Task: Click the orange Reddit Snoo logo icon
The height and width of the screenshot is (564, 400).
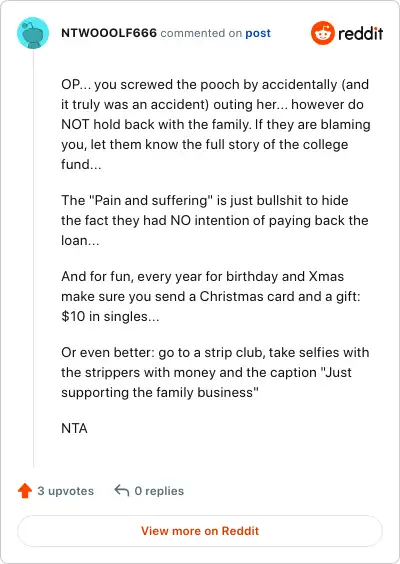Action: [323, 33]
